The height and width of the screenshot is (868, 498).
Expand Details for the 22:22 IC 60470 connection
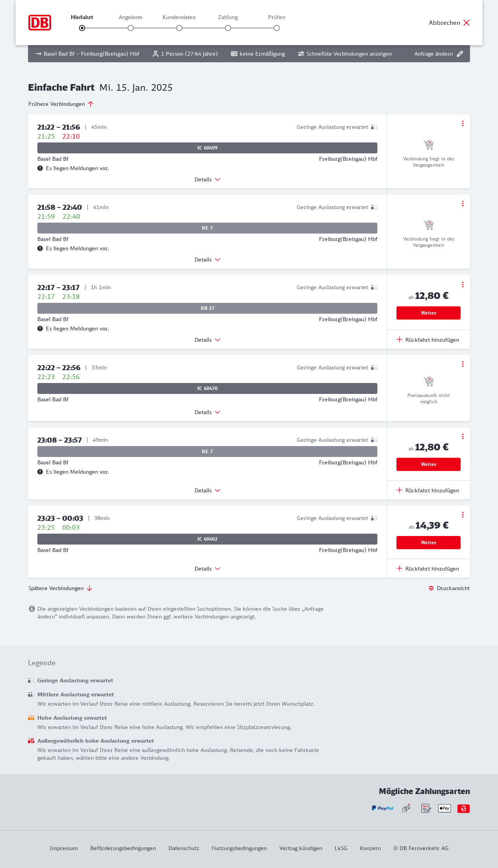(207, 412)
